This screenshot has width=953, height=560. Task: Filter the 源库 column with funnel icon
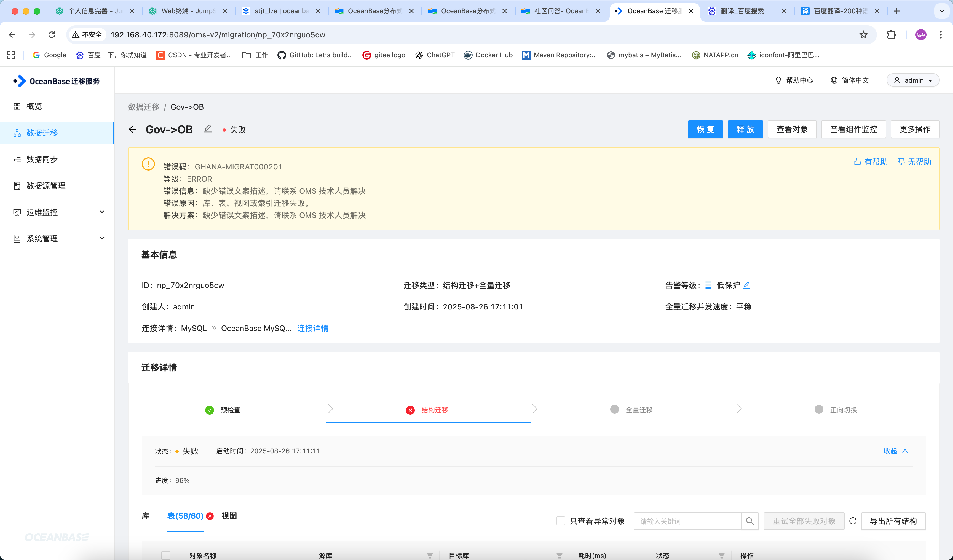pyautogui.click(x=430, y=556)
